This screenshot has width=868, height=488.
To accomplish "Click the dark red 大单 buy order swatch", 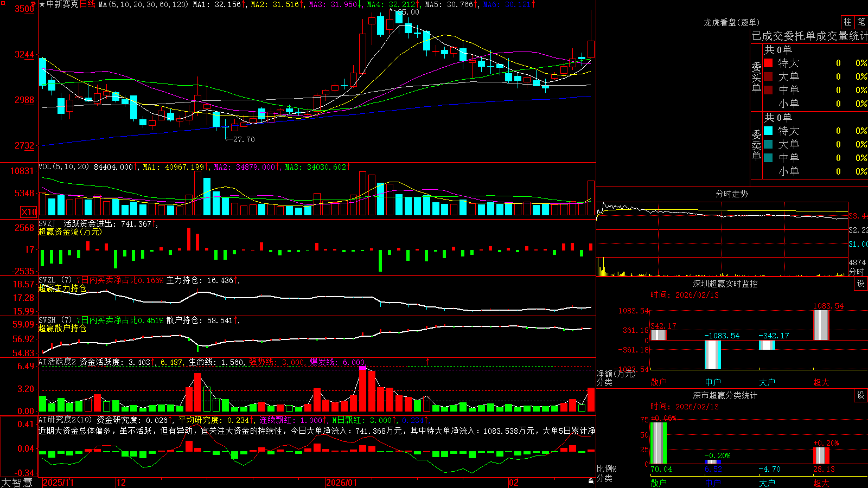I will pyautogui.click(x=768, y=76).
